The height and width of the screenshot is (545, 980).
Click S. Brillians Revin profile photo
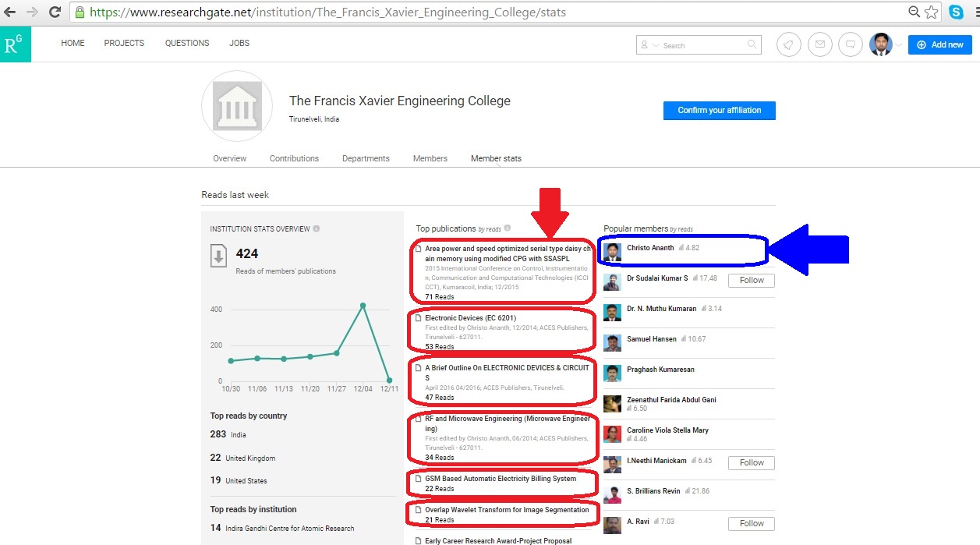[612, 495]
